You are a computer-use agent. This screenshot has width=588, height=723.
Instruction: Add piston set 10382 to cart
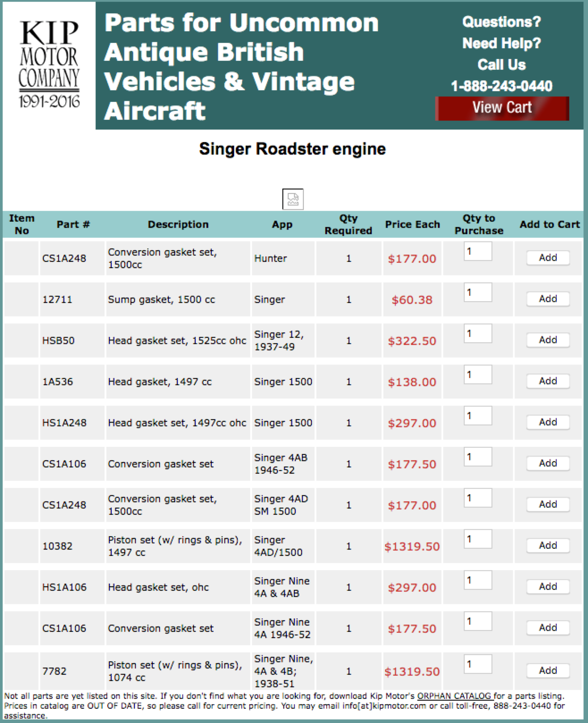tap(548, 546)
